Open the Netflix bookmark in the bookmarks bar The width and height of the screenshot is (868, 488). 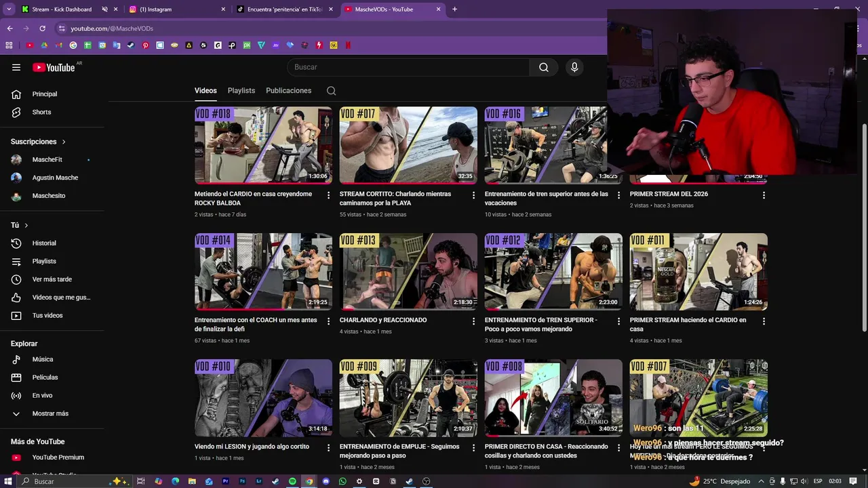point(348,45)
